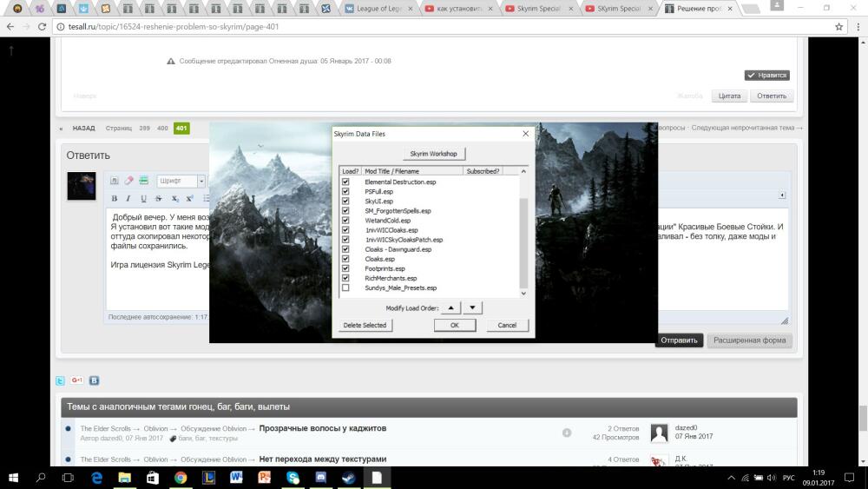The width and height of the screenshot is (868, 489).
Task: Toggle Cloaks - Dawnguard.esp checkbox
Action: pos(345,249)
